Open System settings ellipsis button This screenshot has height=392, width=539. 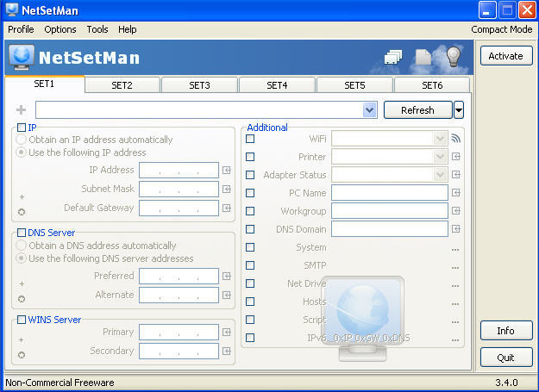point(455,250)
